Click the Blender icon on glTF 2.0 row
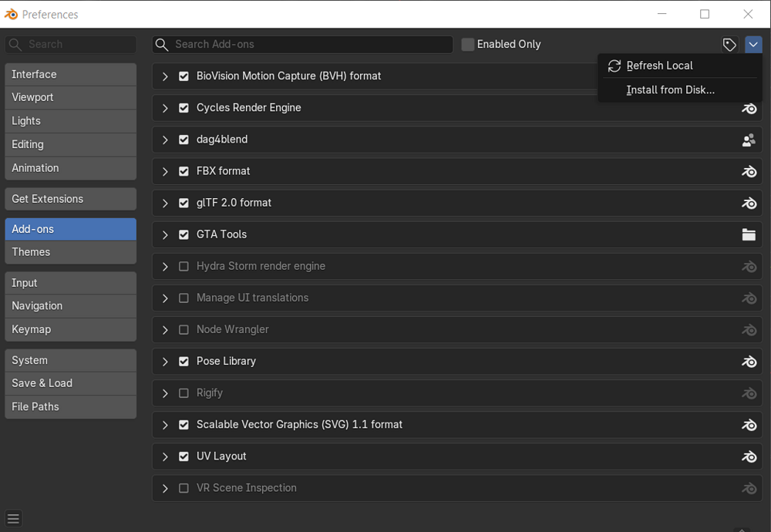Image resolution: width=771 pixels, height=532 pixels. click(749, 203)
